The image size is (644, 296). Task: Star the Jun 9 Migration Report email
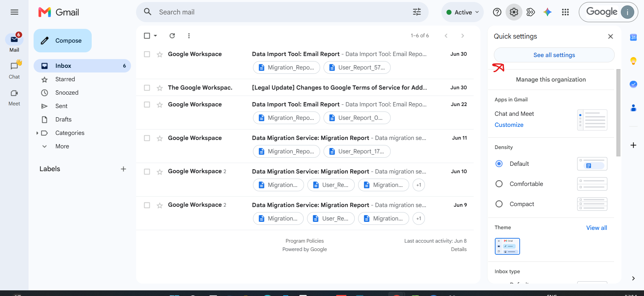coord(160,205)
